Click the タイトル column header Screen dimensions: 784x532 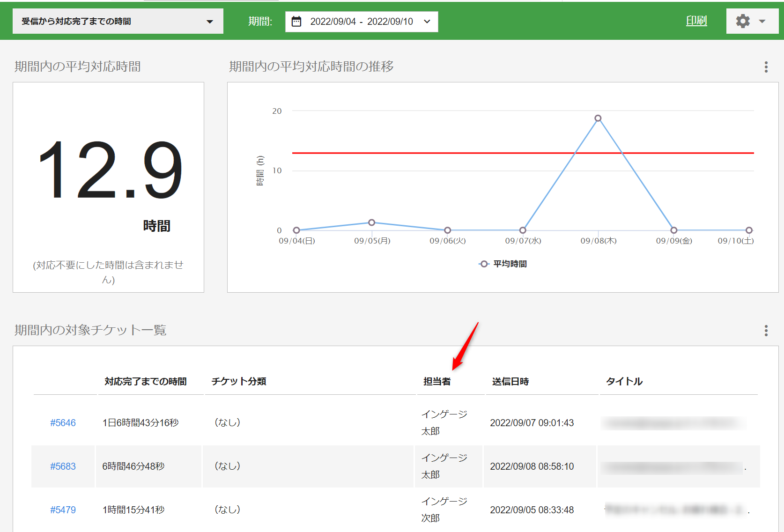[x=624, y=382]
